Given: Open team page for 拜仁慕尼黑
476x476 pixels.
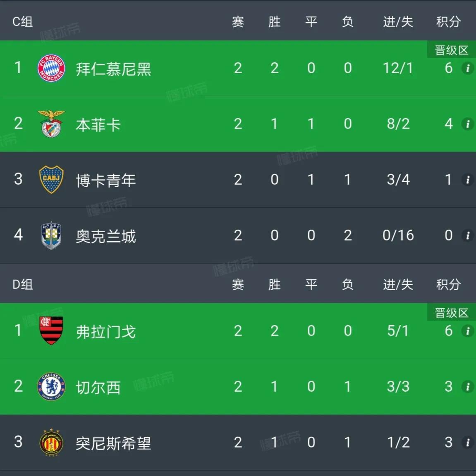Looking at the screenshot, I should point(113,69).
